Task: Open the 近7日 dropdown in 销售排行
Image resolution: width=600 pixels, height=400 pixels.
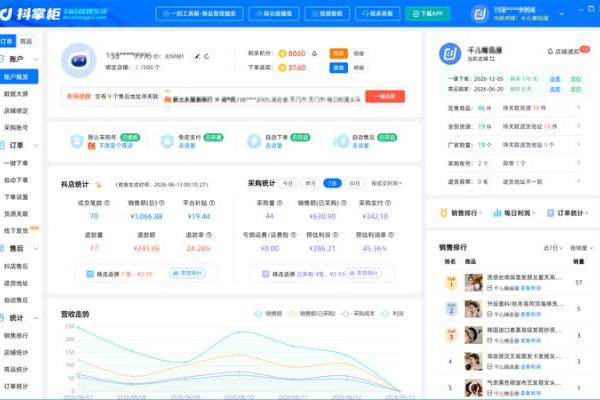Action: pos(553,248)
